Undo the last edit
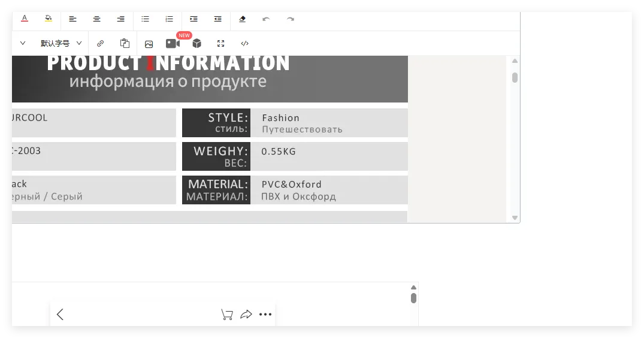Screen dimensions: 644x338 (266, 19)
